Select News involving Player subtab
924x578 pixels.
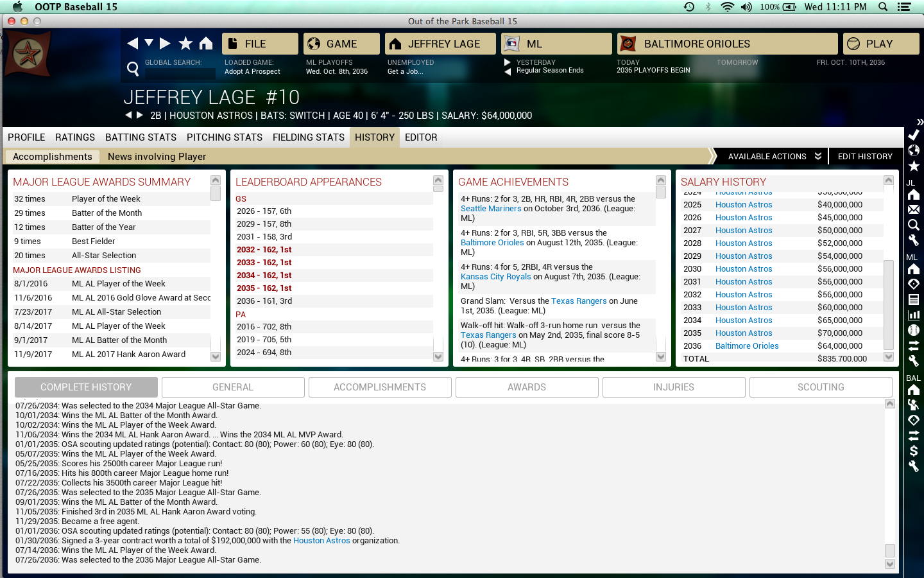tap(157, 157)
